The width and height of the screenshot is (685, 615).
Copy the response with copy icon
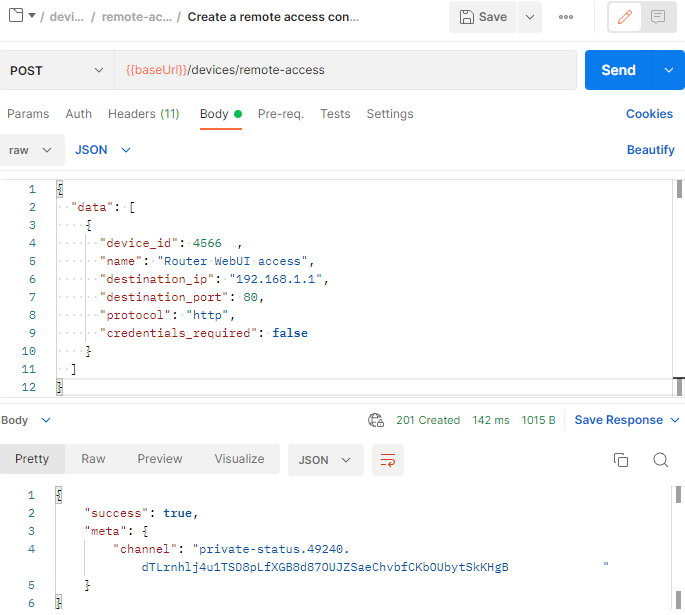click(620, 460)
